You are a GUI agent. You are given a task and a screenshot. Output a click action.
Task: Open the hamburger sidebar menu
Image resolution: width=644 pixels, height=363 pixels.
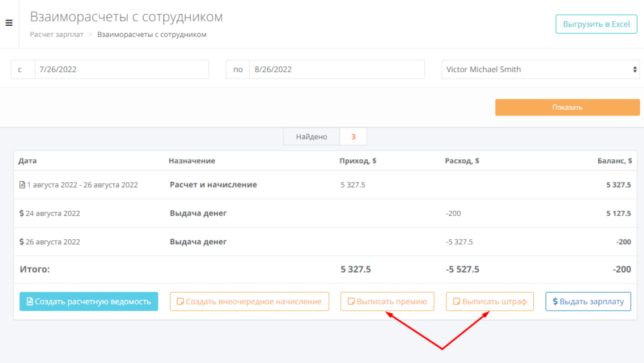click(x=9, y=23)
